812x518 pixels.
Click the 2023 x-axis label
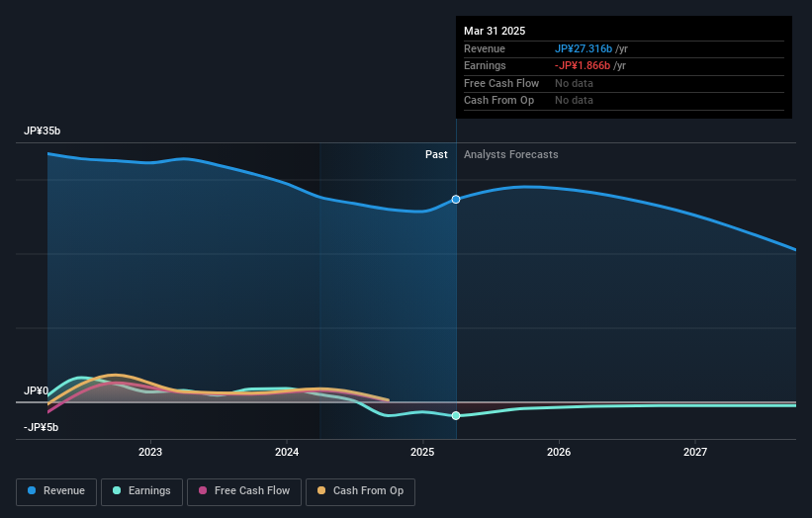coord(150,452)
